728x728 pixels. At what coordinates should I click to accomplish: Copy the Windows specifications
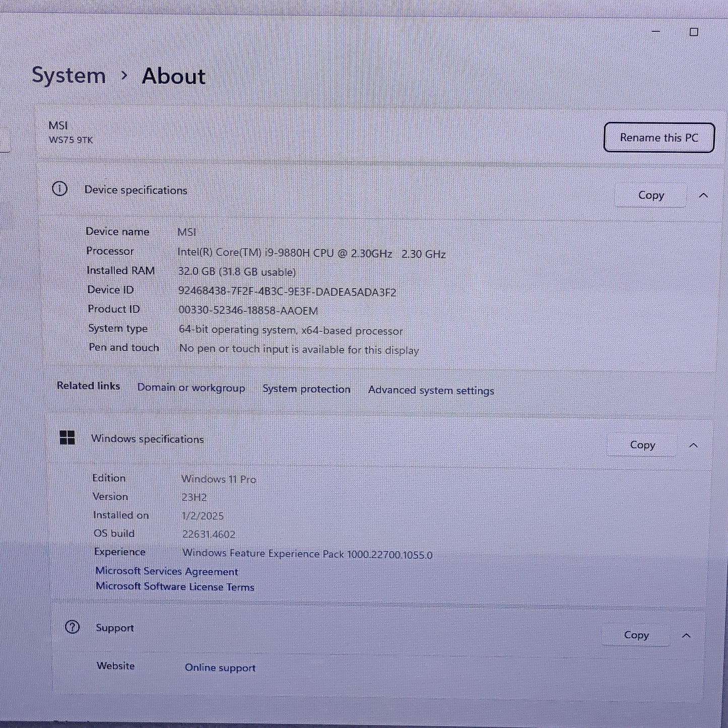click(642, 445)
